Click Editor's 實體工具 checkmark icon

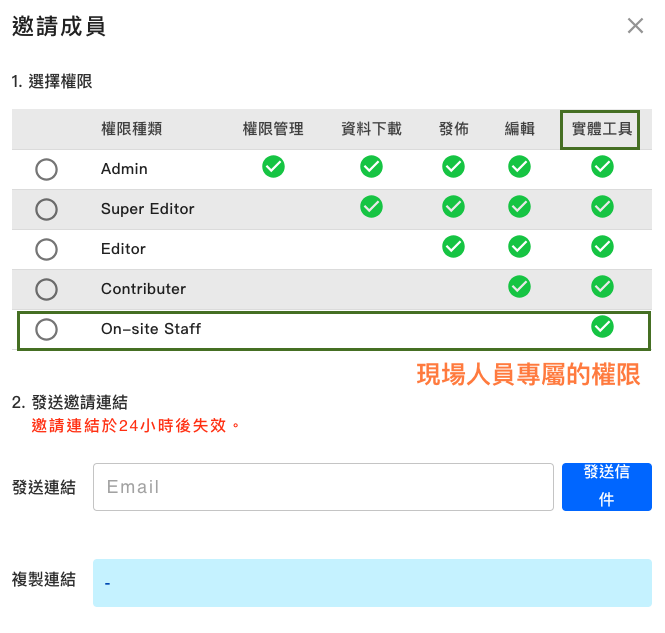click(x=602, y=247)
